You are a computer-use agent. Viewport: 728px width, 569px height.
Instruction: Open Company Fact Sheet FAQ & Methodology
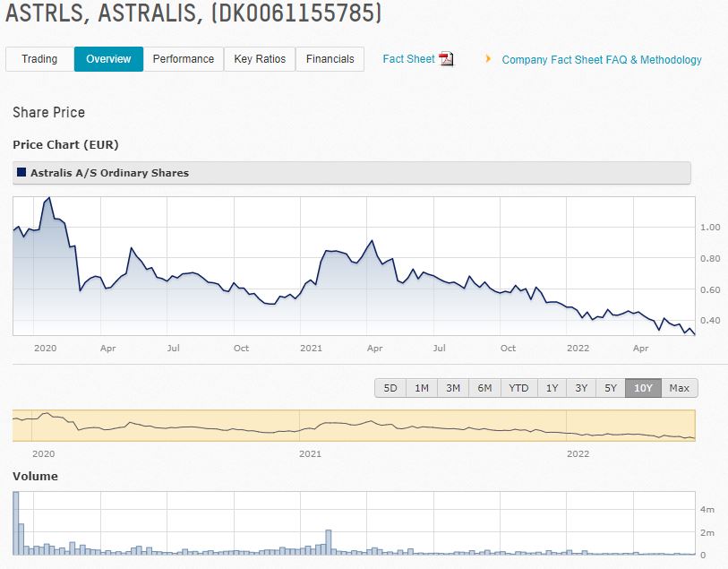(x=601, y=59)
